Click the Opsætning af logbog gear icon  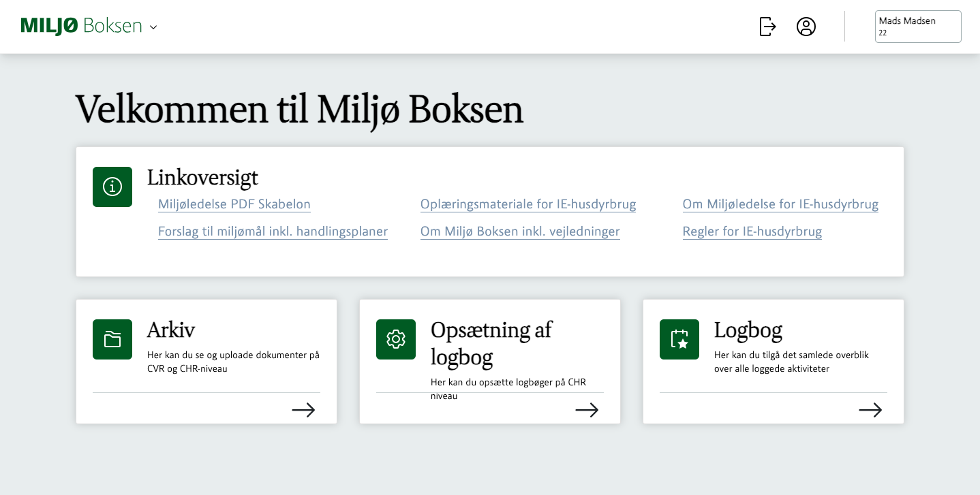click(x=396, y=339)
